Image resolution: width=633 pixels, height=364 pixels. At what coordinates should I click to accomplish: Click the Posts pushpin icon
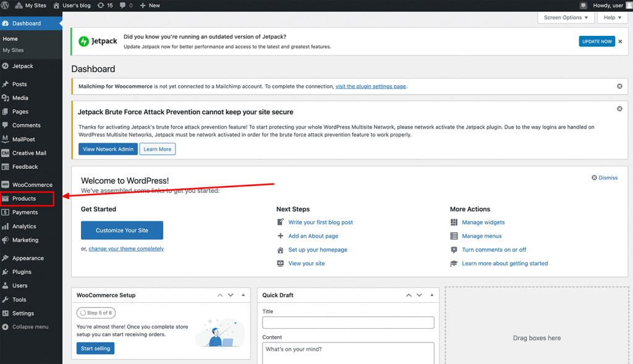pyautogui.click(x=5, y=84)
